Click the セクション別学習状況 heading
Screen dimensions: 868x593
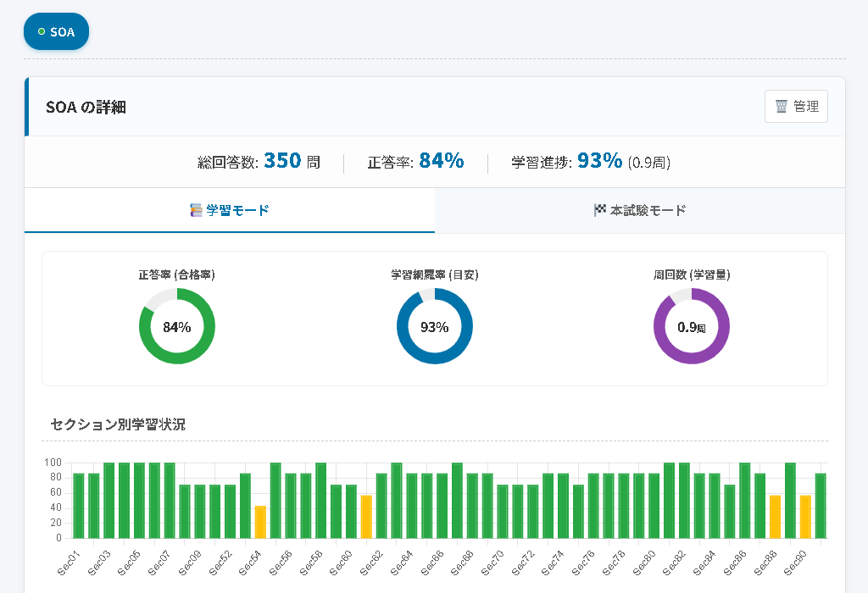tap(118, 424)
